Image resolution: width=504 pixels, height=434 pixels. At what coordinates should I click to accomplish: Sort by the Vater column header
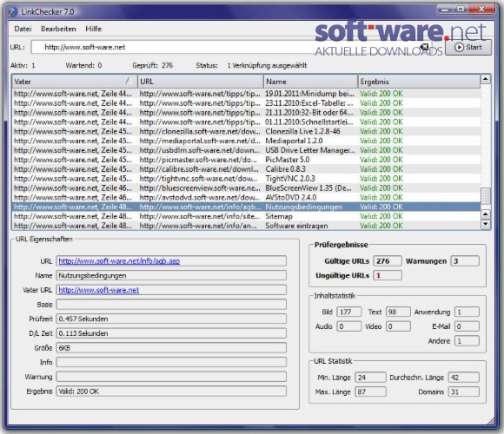pos(75,82)
